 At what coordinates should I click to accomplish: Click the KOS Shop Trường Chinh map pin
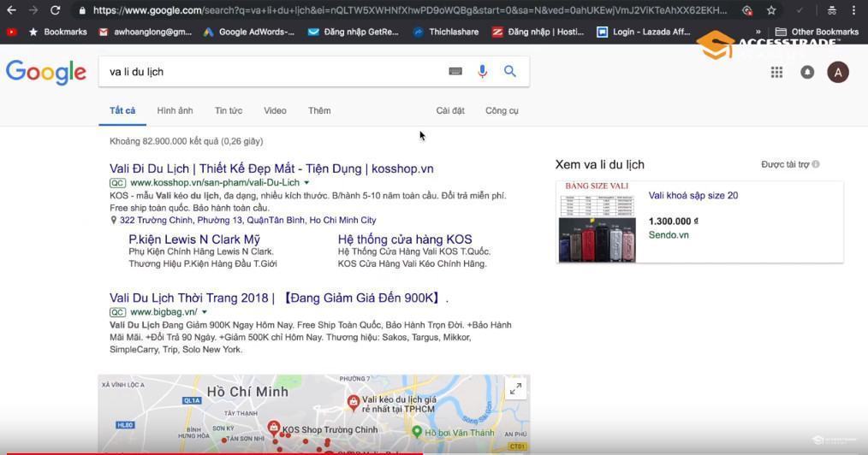(273, 428)
